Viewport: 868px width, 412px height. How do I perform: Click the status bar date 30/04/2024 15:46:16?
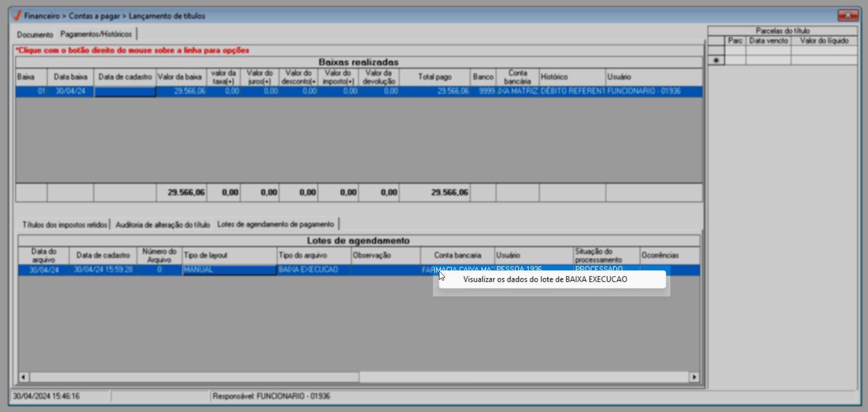coord(46,396)
